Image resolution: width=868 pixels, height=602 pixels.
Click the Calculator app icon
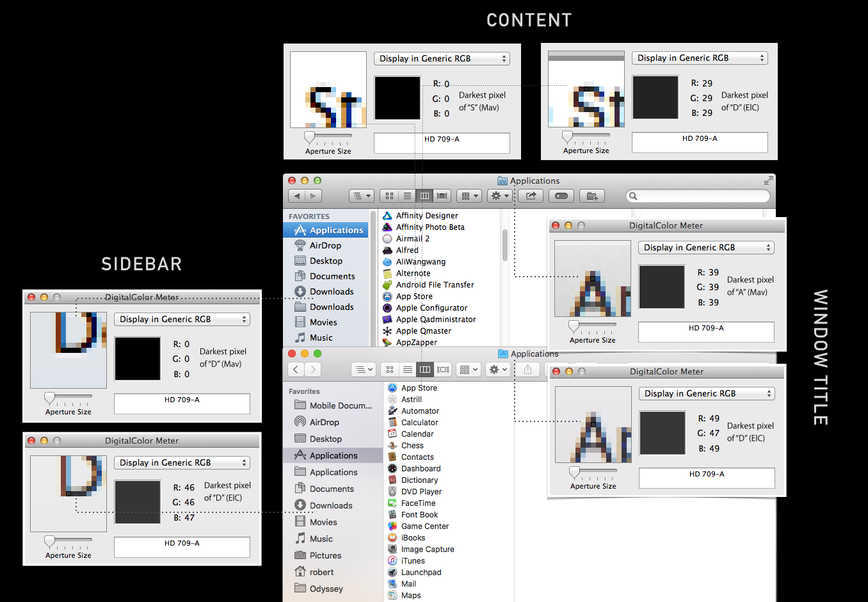pos(392,423)
